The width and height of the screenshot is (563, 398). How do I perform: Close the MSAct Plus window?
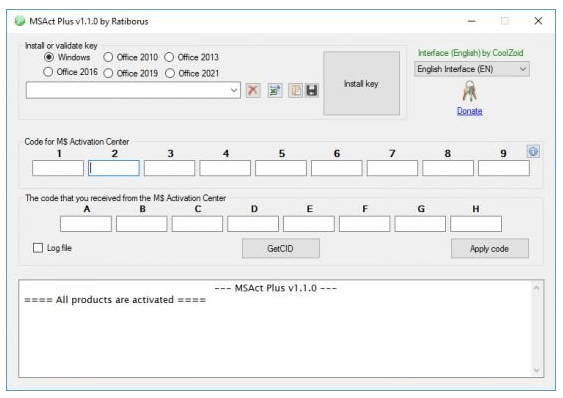[538, 21]
